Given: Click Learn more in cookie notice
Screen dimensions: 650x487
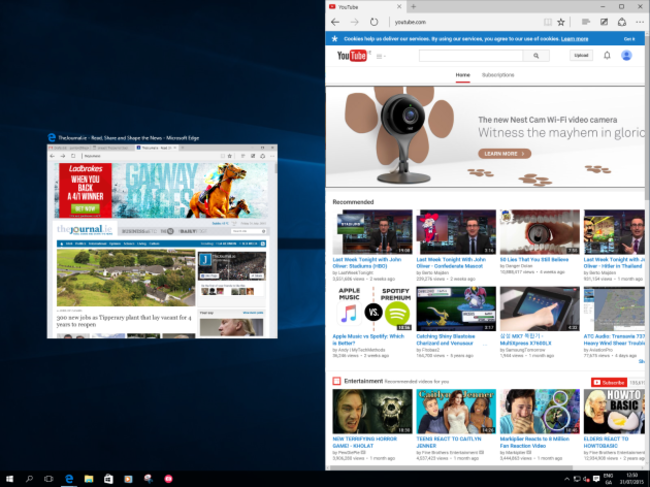Looking at the screenshot, I should [575, 39].
